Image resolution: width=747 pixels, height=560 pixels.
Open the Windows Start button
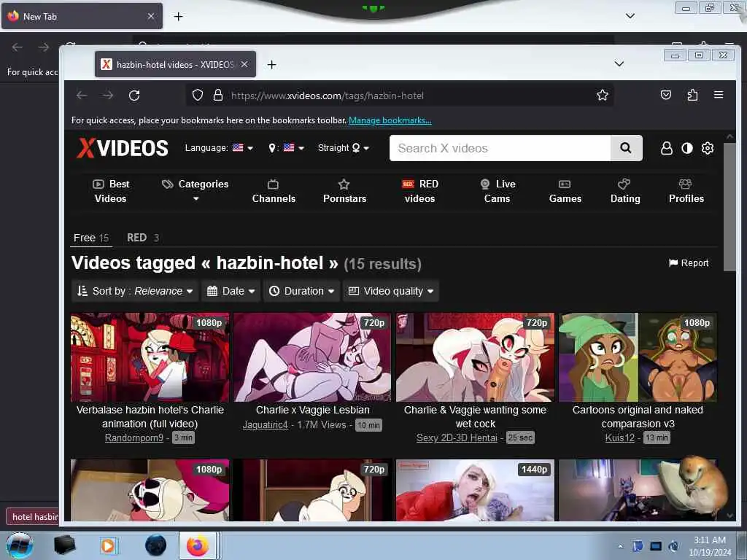pyautogui.click(x=19, y=545)
